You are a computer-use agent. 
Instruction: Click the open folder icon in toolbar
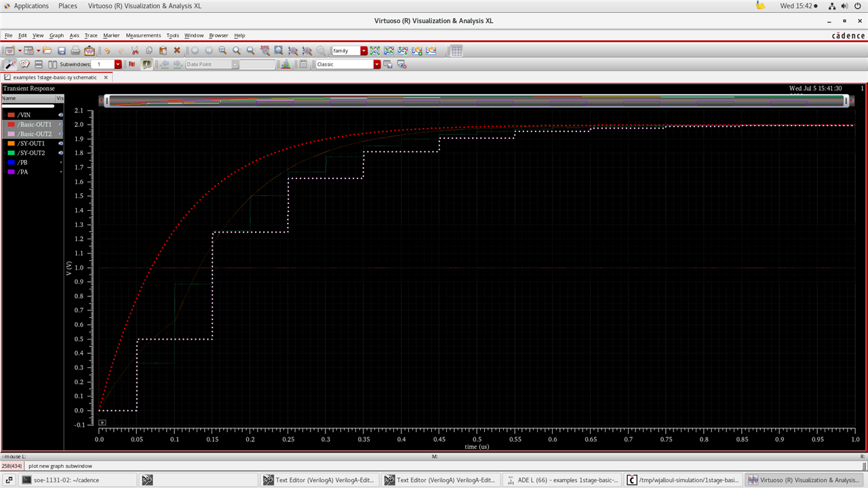pyautogui.click(x=47, y=51)
